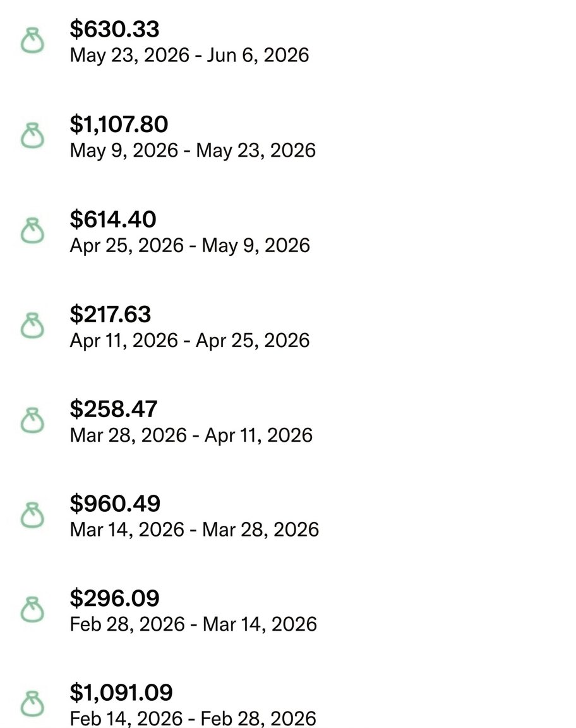The width and height of the screenshot is (576, 728).
Task: Click money bag icon beside $217.63
Action: tap(32, 326)
